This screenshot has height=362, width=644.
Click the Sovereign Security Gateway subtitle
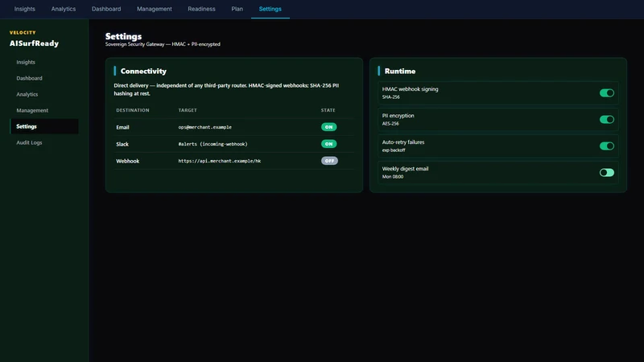coord(163,44)
